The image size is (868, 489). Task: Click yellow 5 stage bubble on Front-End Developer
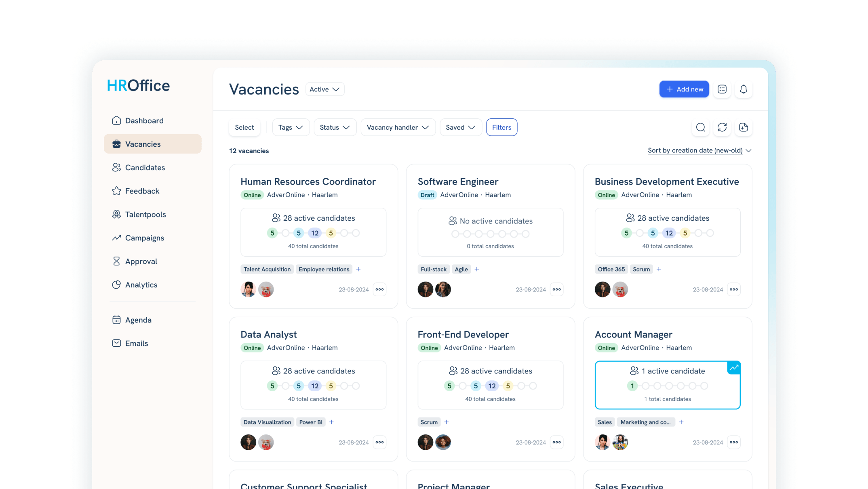508,386
